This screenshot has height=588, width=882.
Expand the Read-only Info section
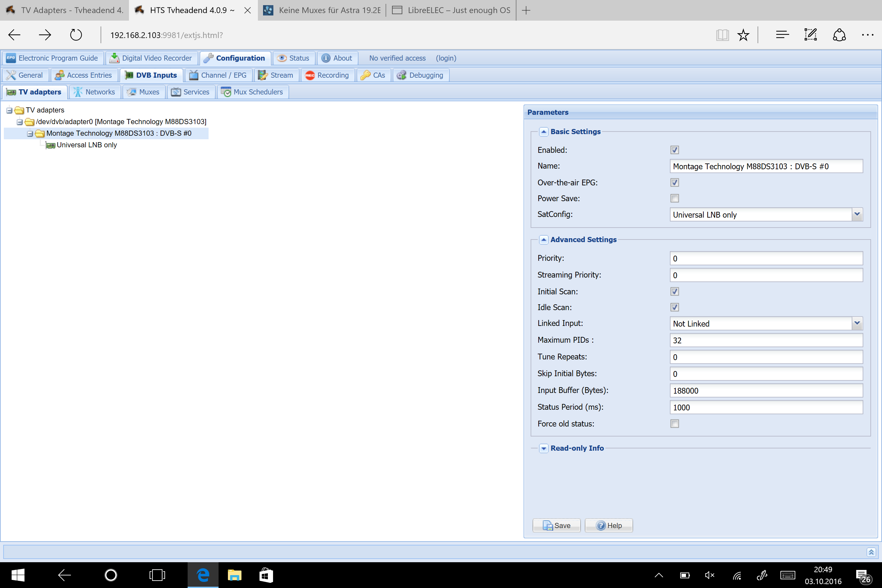pos(544,448)
